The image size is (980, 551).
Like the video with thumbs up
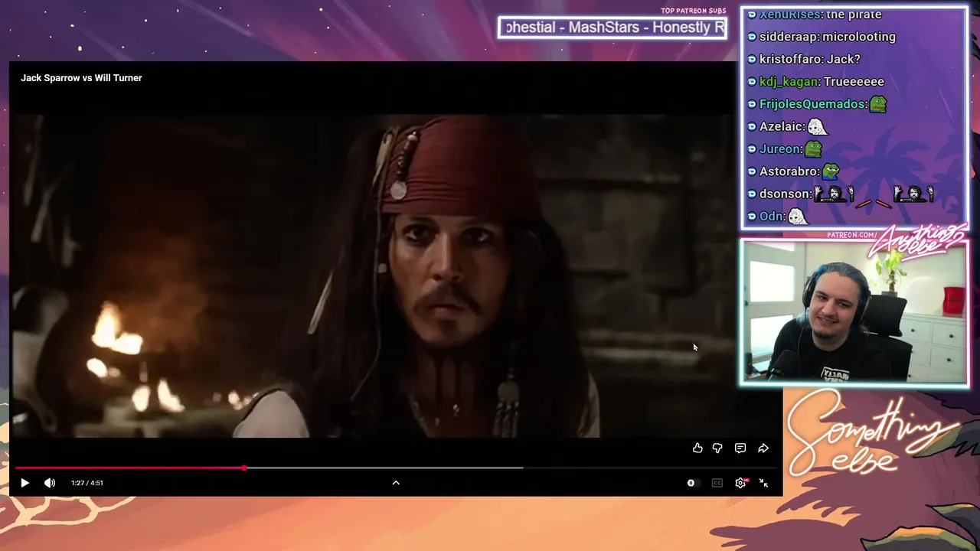[697, 448]
